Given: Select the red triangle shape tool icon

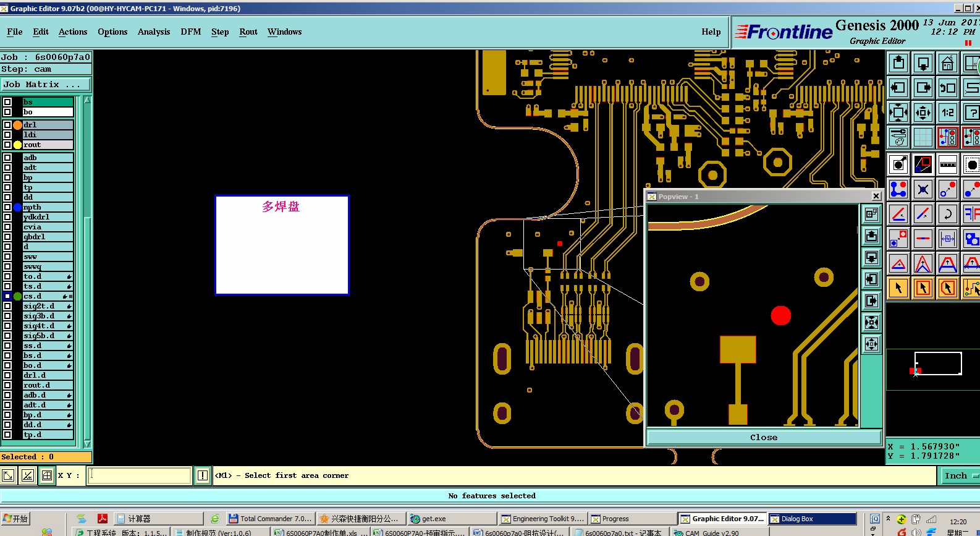Looking at the screenshot, I should [898, 264].
